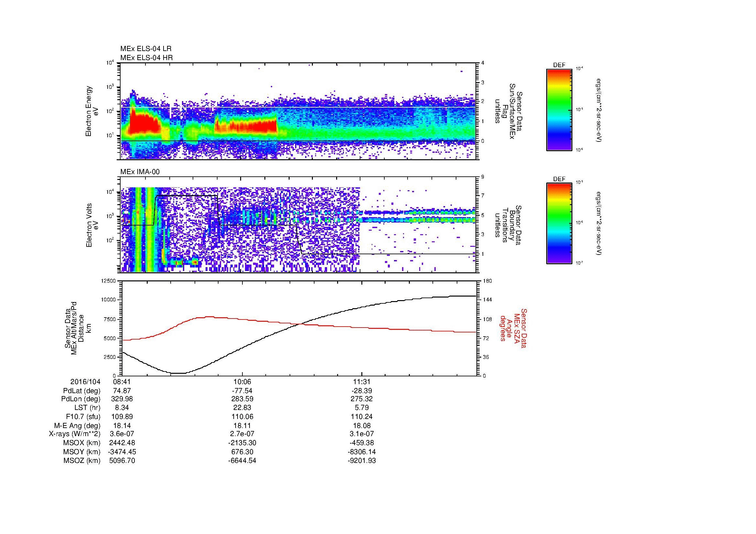Click the PdLat value '-77.54'
The image size is (756, 534).
pos(242,391)
